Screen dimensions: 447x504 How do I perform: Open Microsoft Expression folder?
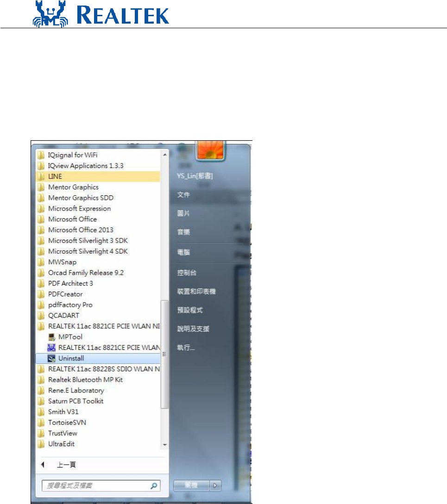(98, 208)
